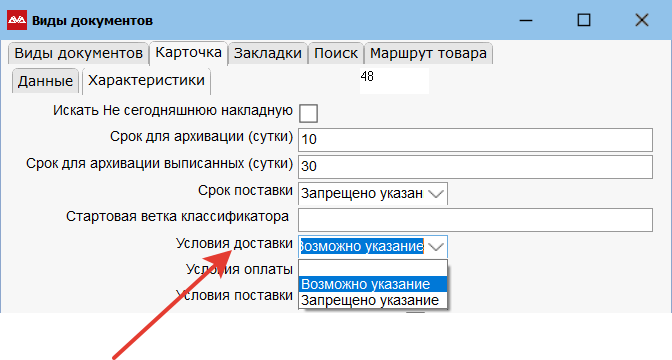672x360 pixels.
Task: Click the Срок для архивации выписанных field
Action: coord(475,166)
